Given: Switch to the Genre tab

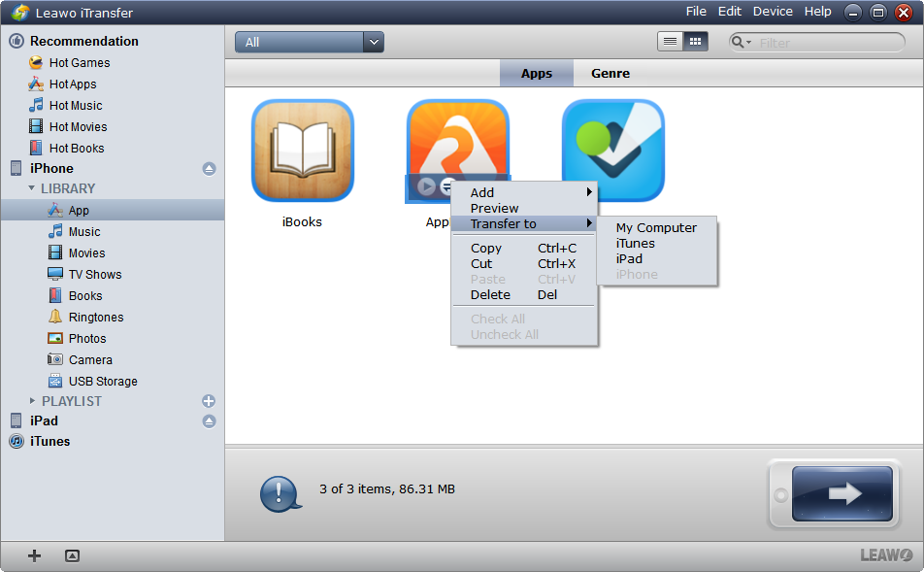Looking at the screenshot, I should [x=610, y=73].
